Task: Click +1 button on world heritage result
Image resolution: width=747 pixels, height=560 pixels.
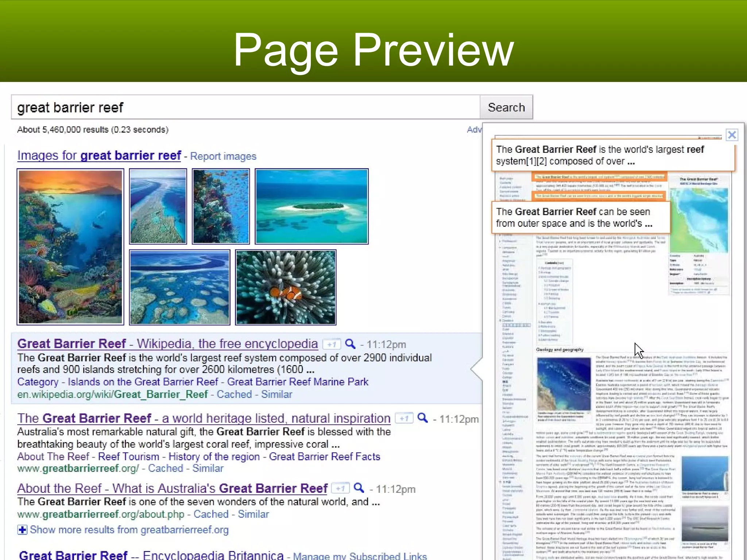Action: [x=404, y=418]
